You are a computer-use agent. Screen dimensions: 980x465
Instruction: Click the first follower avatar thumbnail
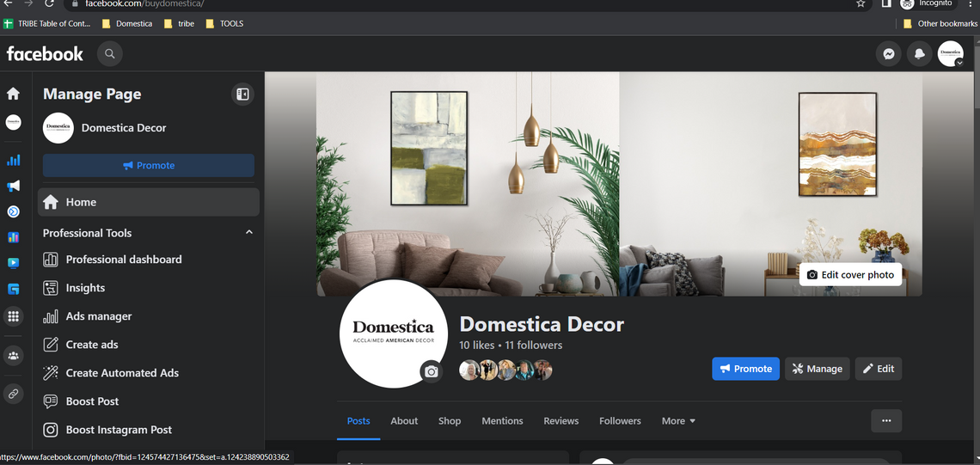pyautogui.click(x=469, y=370)
